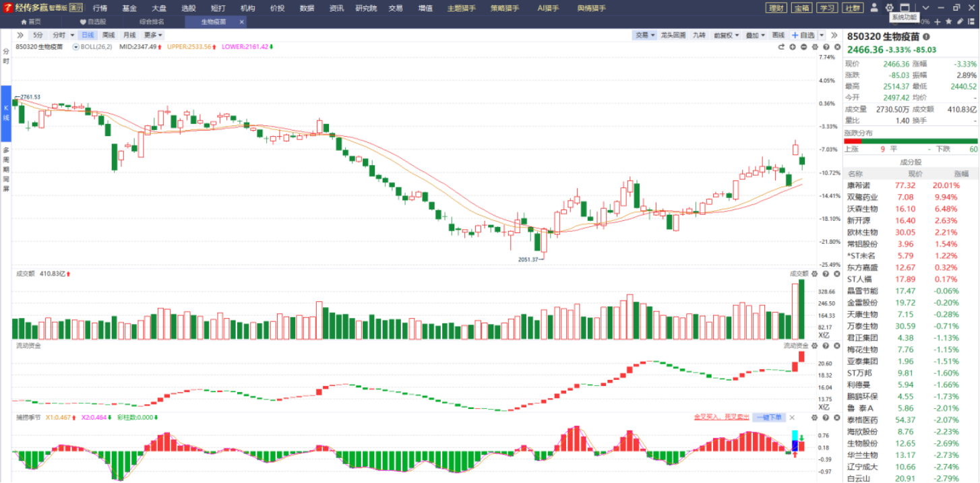Viewport: 980px width, 483px height.
Task: Select 康希诺 row in constituent stocks list
Action: pyautogui.click(x=911, y=185)
